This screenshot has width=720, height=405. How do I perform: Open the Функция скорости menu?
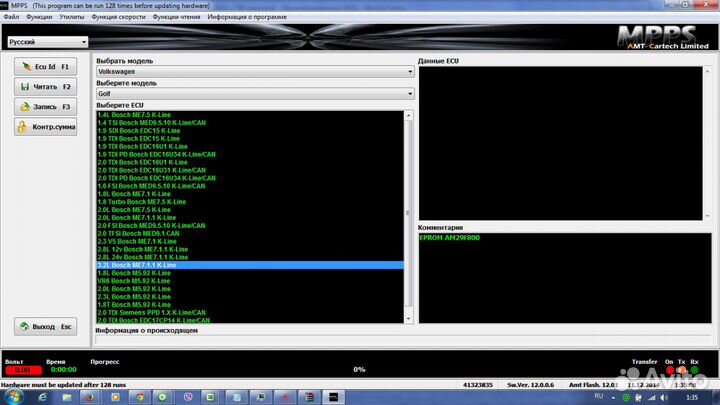coord(118,17)
